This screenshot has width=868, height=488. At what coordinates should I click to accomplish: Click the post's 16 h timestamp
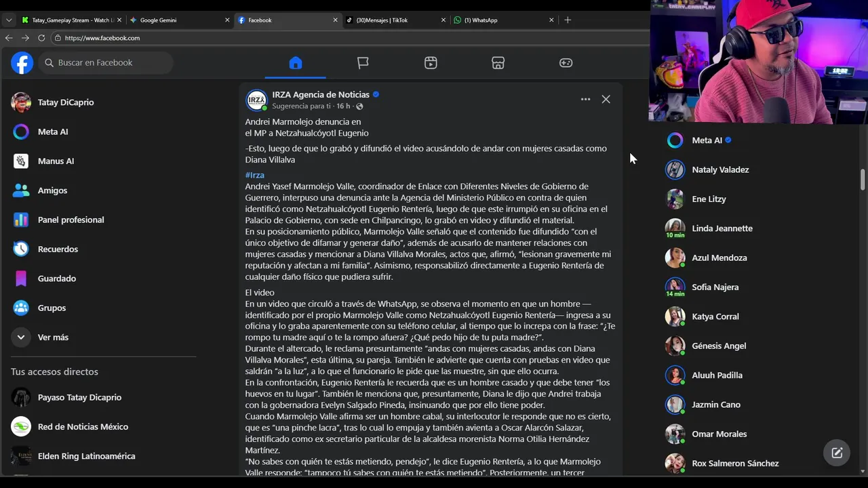pos(343,106)
